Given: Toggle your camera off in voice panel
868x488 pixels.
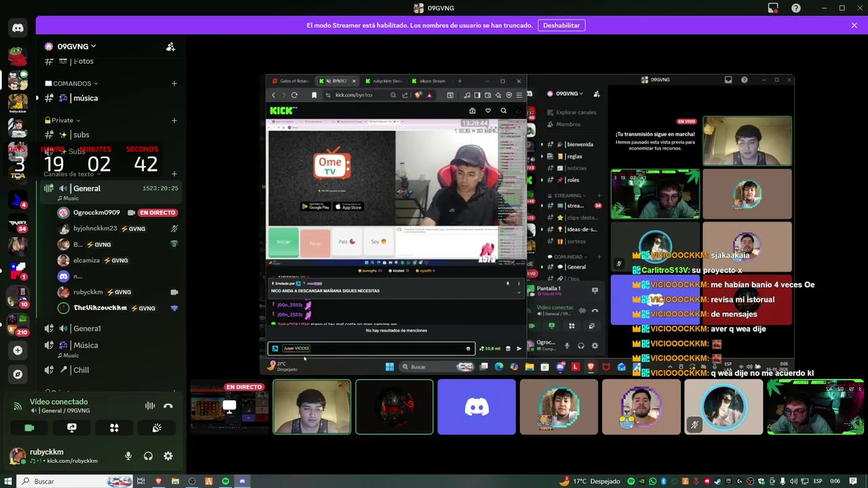Looking at the screenshot, I should (x=29, y=428).
